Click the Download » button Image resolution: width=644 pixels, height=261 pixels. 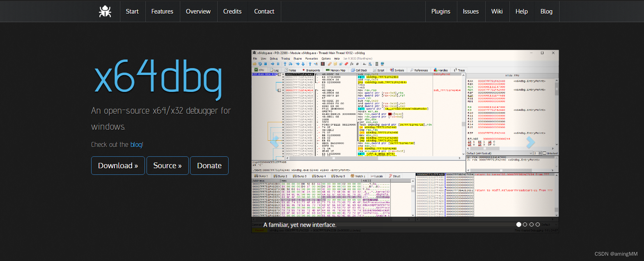coord(118,165)
